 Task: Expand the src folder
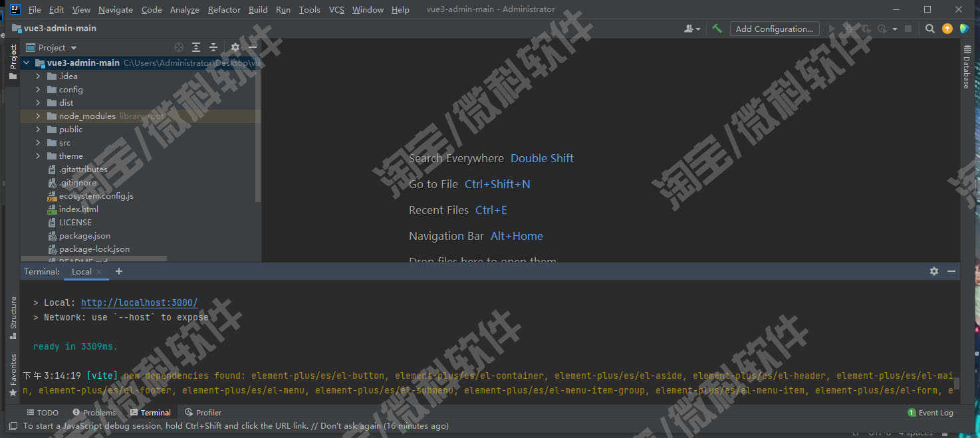[x=38, y=142]
